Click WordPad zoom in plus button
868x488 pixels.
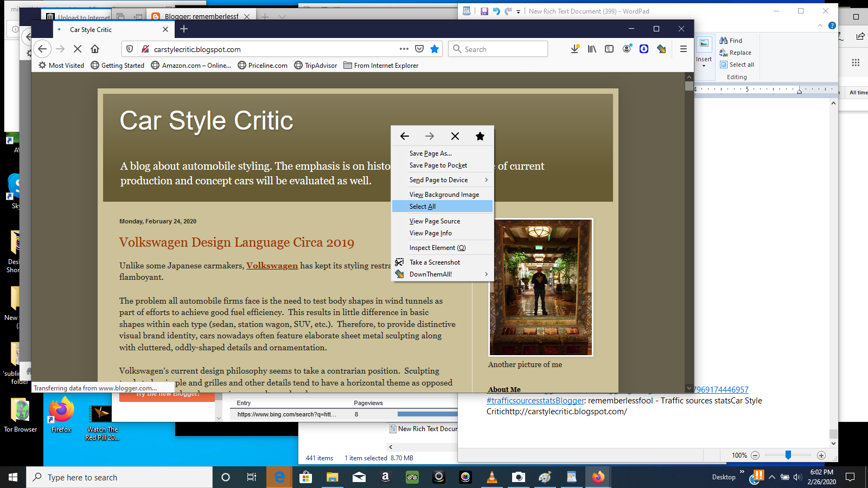click(x=821, y=455)
